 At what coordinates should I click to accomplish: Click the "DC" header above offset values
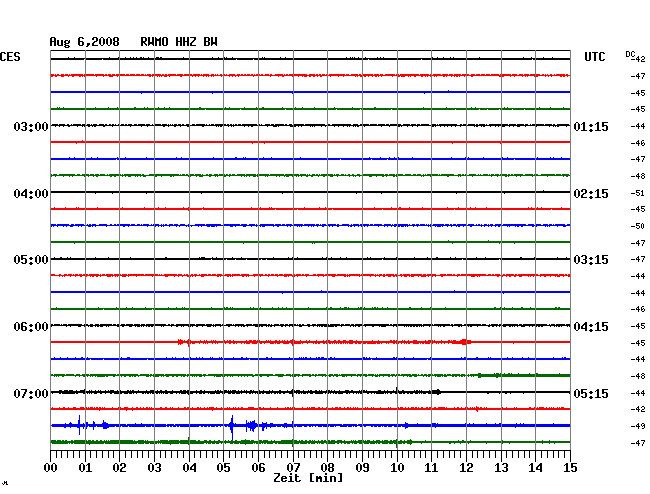(x=630, y=54)
